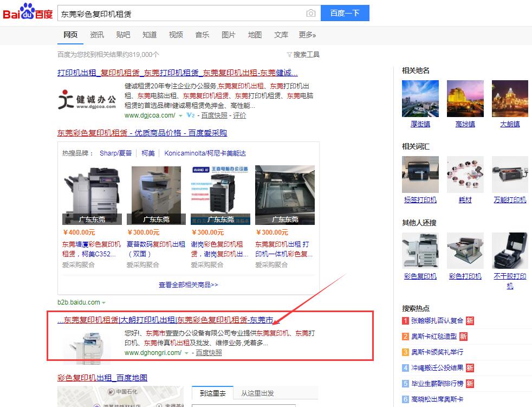This screenshot has width=532, height=407.
Task: Click into the Baidu search input box
Action: tap(181, 13)
